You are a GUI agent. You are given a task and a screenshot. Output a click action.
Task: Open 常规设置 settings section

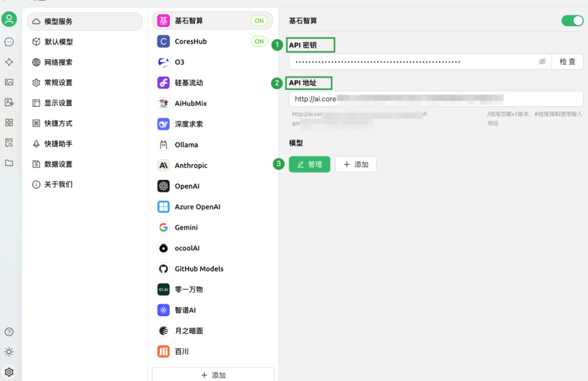tap(85, 83)
